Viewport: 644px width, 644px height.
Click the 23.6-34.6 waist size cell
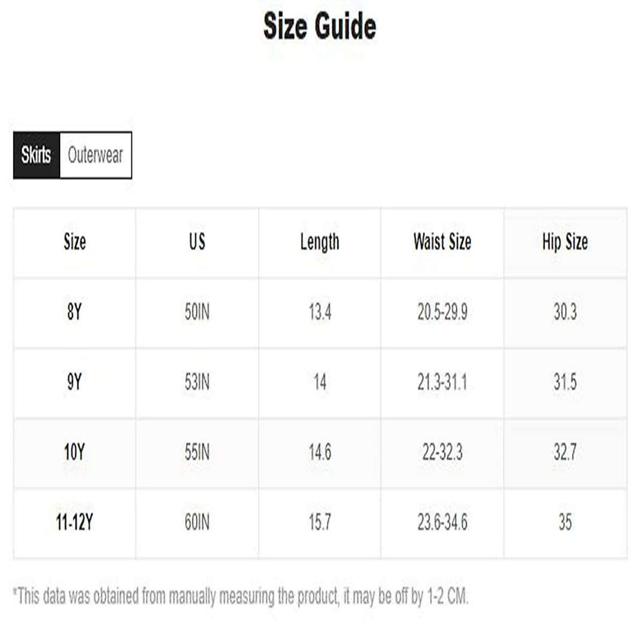pyautogui.click(x=442, y=522)
